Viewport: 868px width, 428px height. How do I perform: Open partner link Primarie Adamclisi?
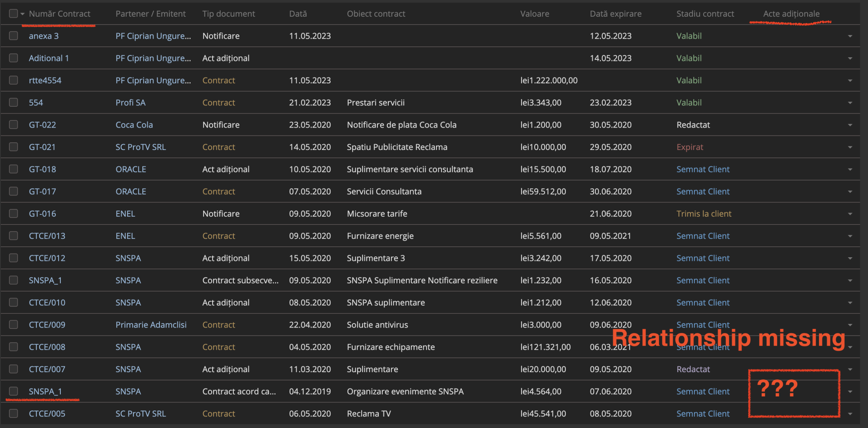(x=151, y=325)
